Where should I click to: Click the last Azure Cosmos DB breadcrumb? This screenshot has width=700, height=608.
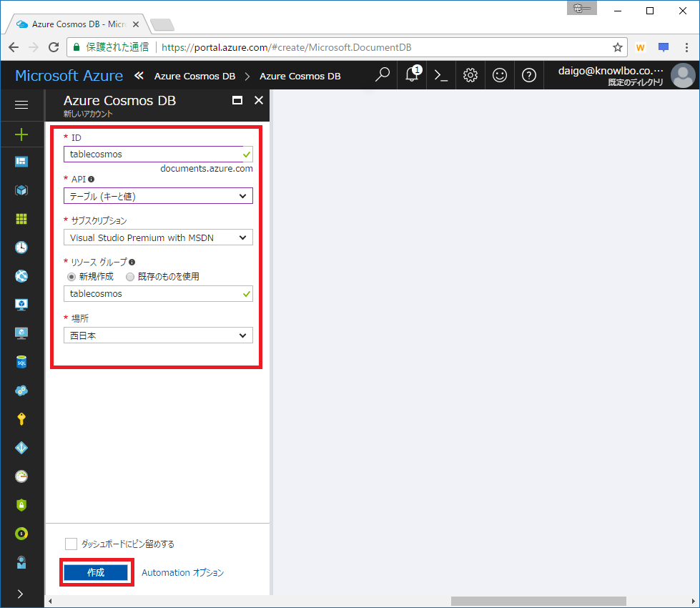pyautogui.click(x=300, y=76)
